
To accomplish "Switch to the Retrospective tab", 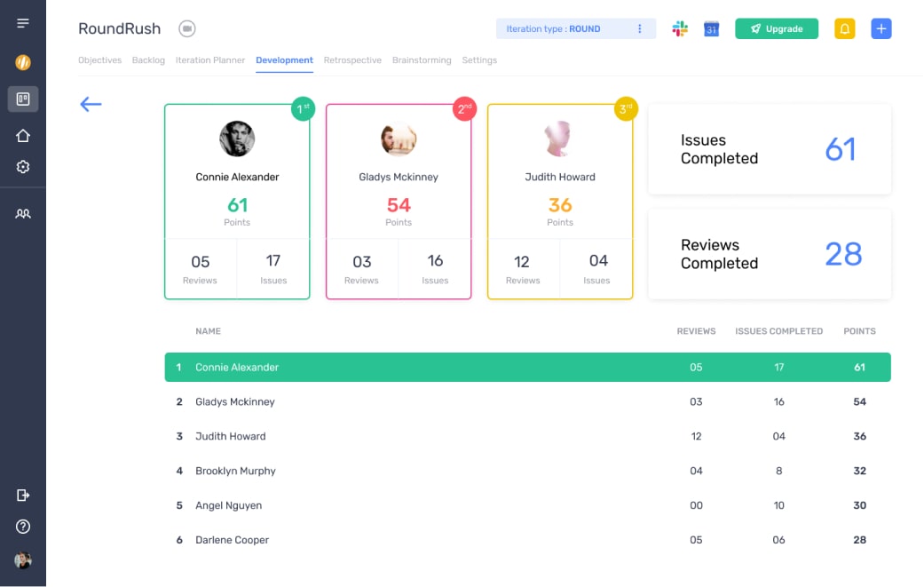I will point(352,60).
